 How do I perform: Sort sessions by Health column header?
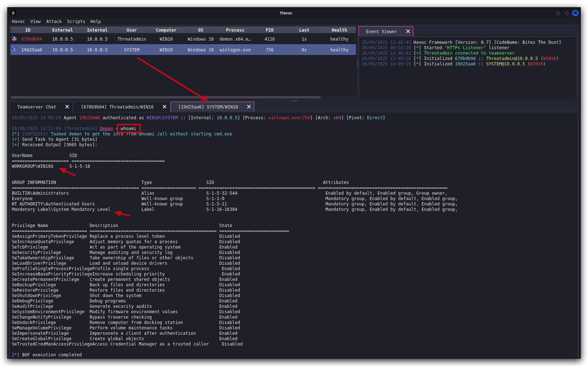click(x=339, y=30)
